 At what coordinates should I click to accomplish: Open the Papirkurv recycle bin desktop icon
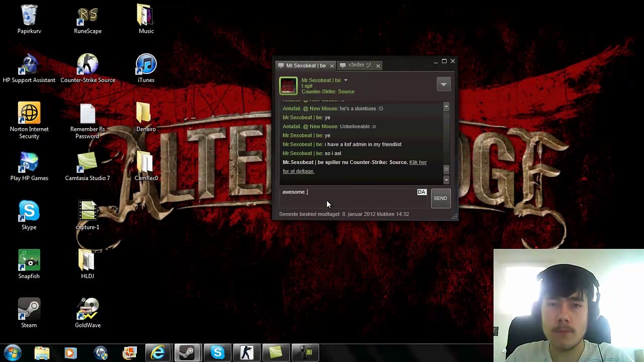(x=29, y=20)
